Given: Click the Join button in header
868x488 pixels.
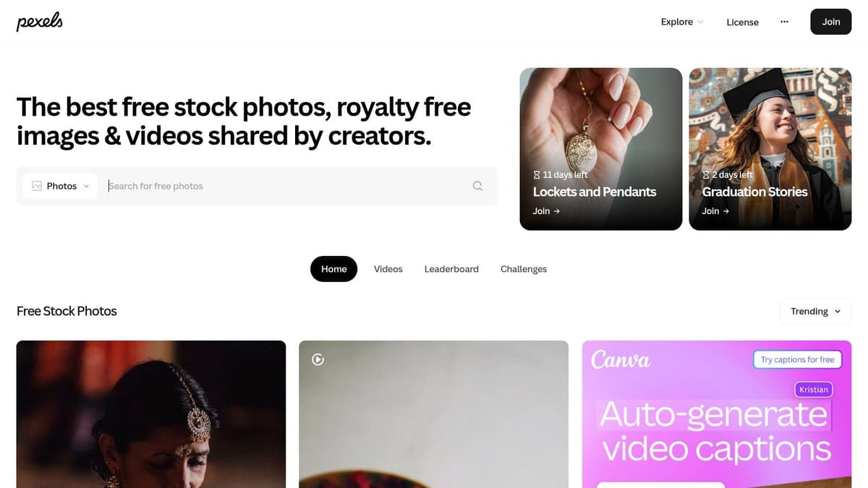Looking at the screenshot, I should pos(830,22).
